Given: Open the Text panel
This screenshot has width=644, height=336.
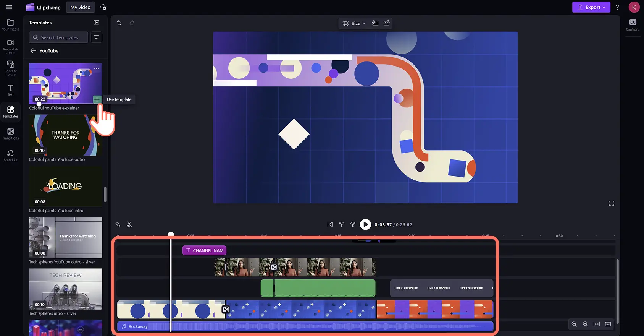Looking at the screenshot, I should (x=10, y=90).
